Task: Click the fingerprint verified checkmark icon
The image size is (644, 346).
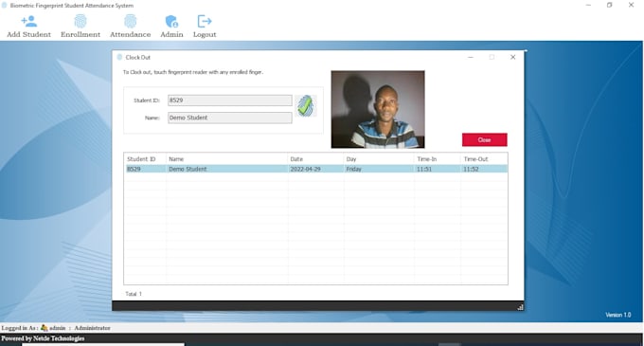Action: (306, 106)
